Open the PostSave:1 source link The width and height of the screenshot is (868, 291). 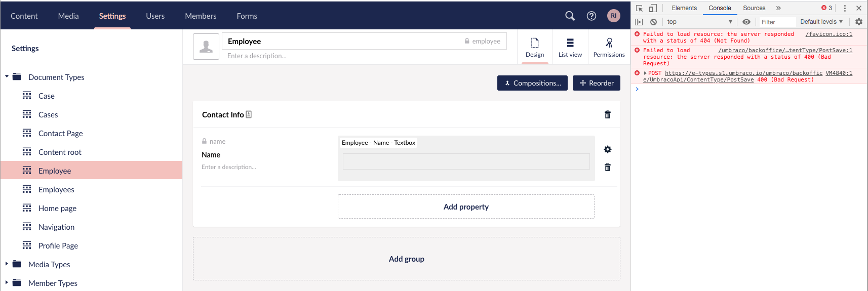pyautogui.click(x=785, y=51)
